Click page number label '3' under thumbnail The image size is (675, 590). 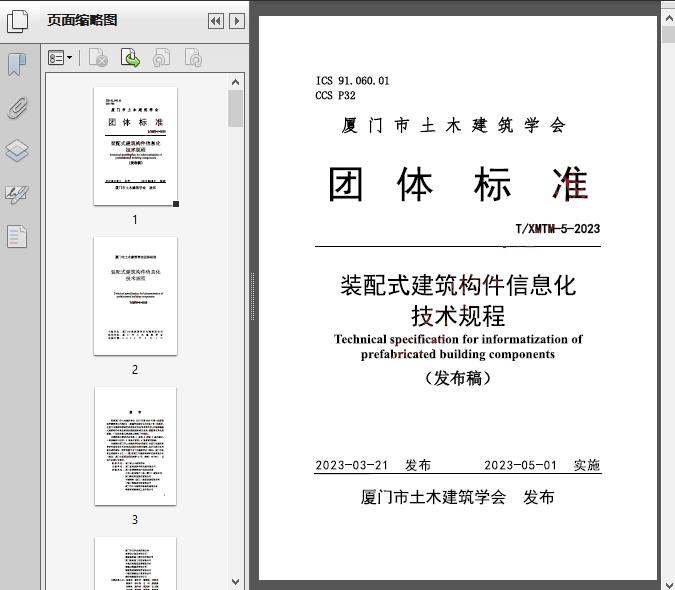point(135,519)
